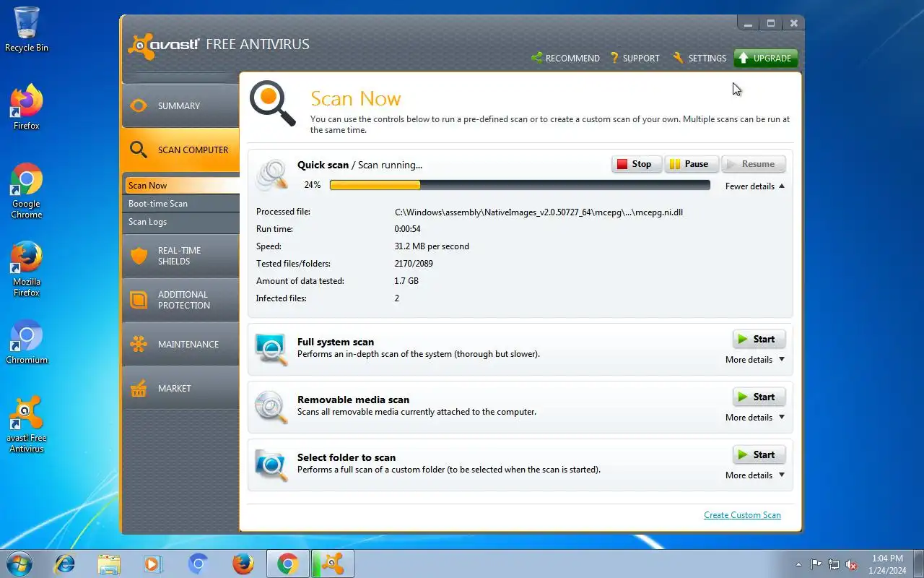Open Settings from the header
Screen dimensions: 924x578
(699, 58)
